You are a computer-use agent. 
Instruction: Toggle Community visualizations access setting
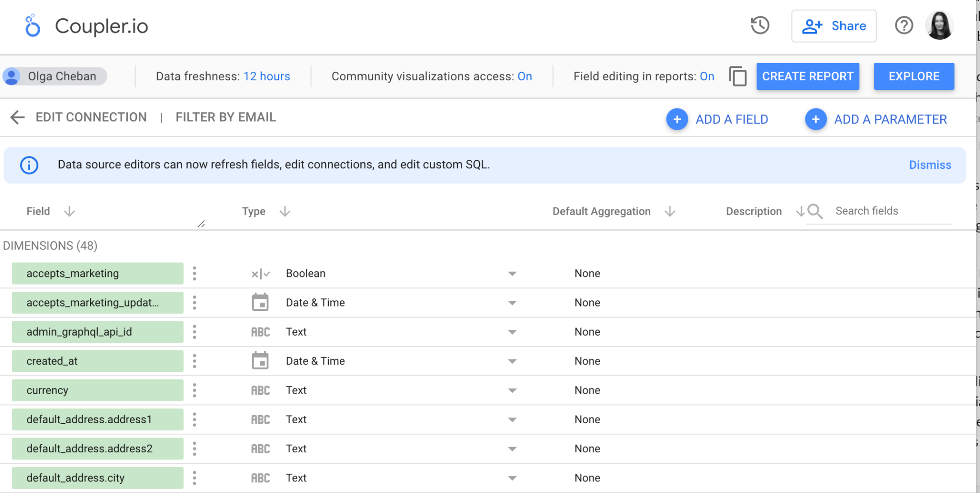coord(524,76)
